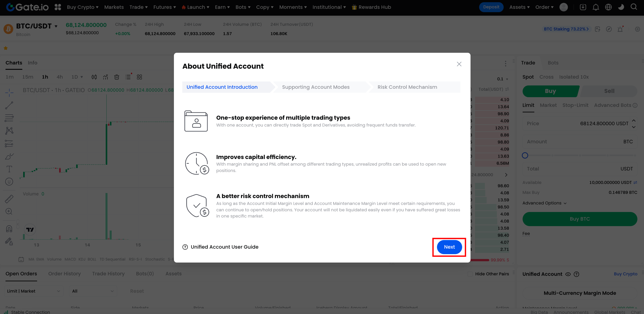Toggle Unified Account balance visibility eye
Viewport: 644px width, 314px height.
[x=568, y=274]
